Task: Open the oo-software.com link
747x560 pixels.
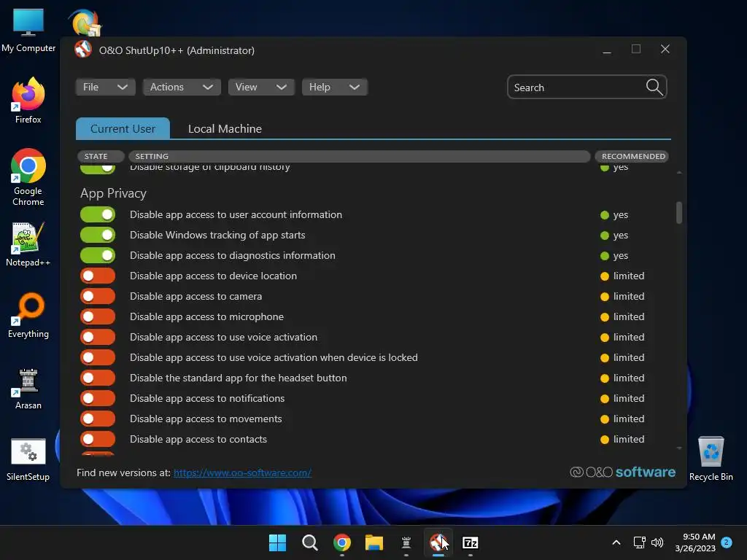Action: pyautogui.click(x=242, y=472)
